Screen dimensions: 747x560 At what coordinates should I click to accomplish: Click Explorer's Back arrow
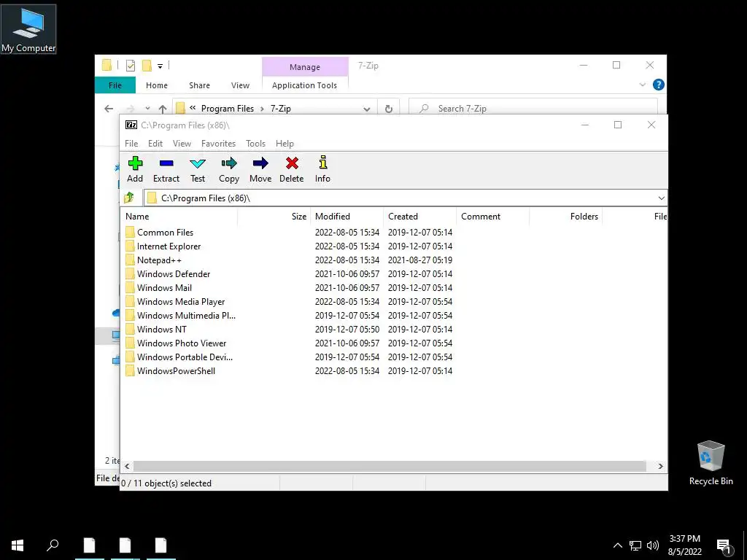(x=109, y=109)
